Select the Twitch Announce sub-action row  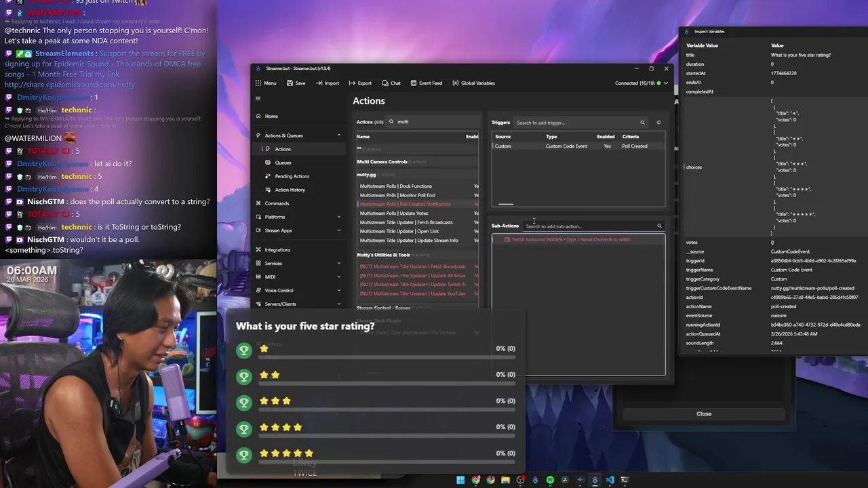pos(578,239)
